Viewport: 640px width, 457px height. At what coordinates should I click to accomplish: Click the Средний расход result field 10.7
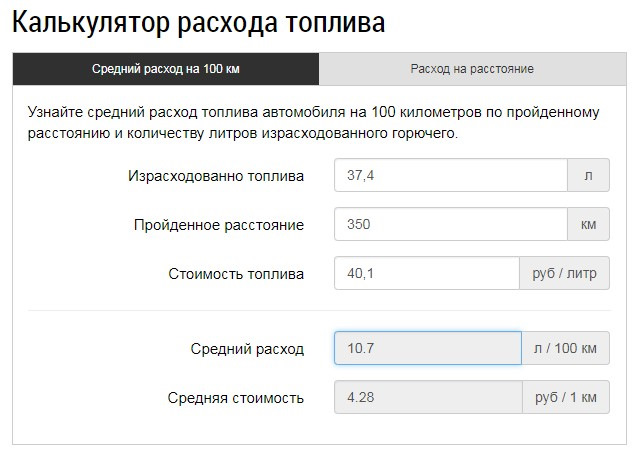(x=428, y=348)
